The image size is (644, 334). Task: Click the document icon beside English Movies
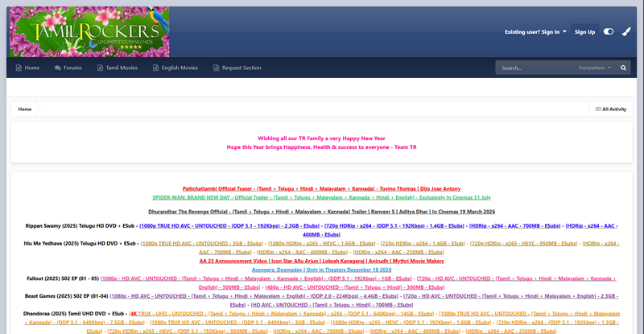155,68
